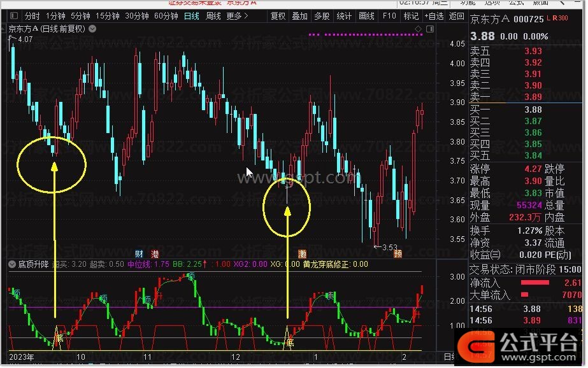Switch to the 分时 period tab

coord(32,16)
